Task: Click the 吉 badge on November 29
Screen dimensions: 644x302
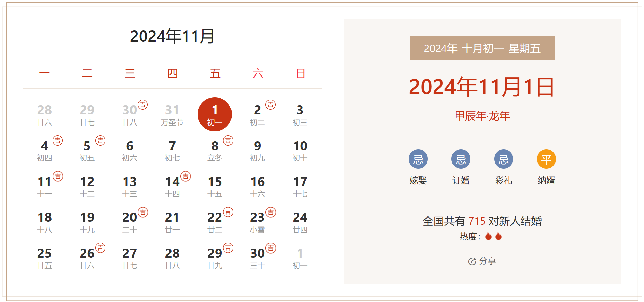Action: (x=228, y=248)
